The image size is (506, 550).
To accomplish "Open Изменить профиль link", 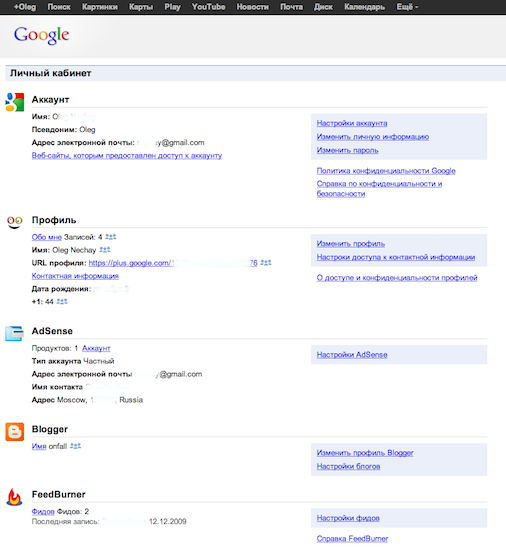I will coord(351,244).
